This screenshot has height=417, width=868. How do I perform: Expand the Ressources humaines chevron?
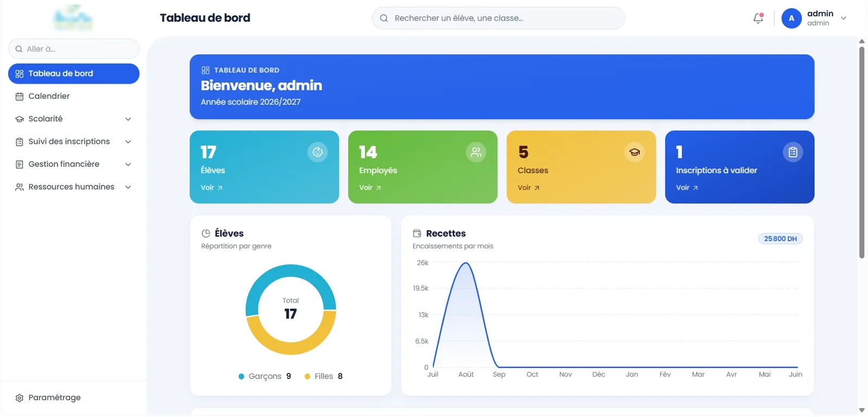128,187
